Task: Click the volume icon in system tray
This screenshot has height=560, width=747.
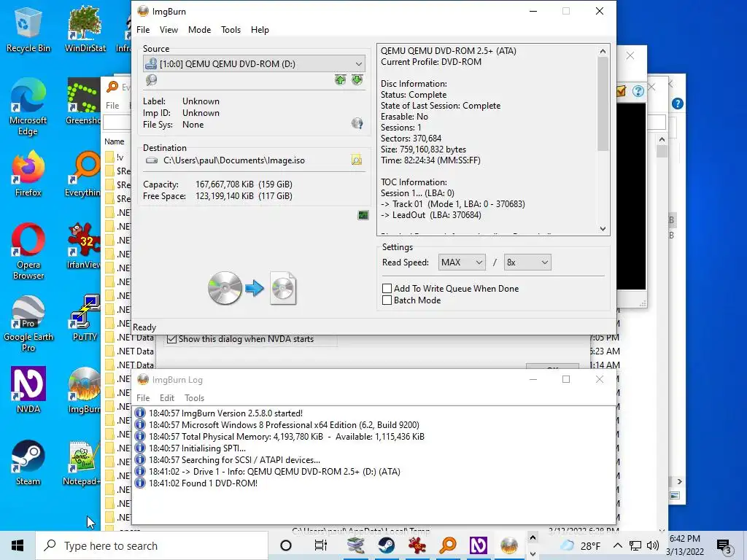Action: click(x=653, y=545)
